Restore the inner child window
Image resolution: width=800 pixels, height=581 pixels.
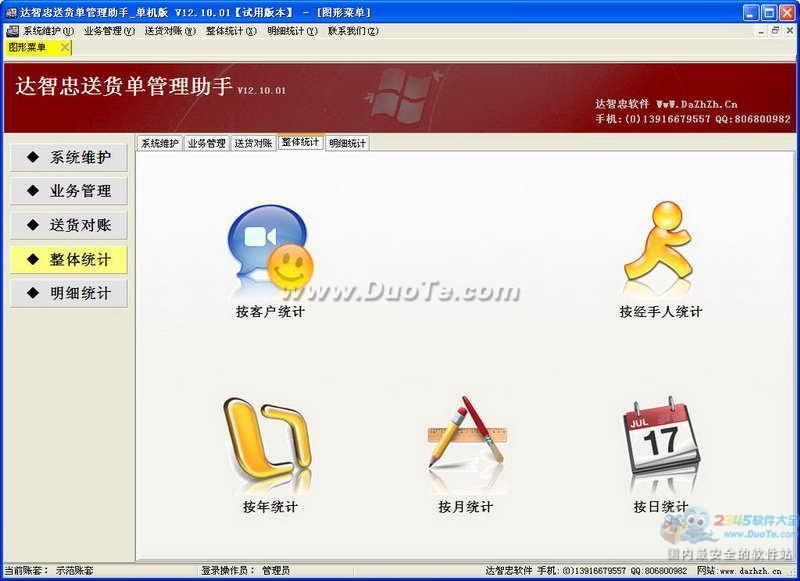click(x=775, y=31)
